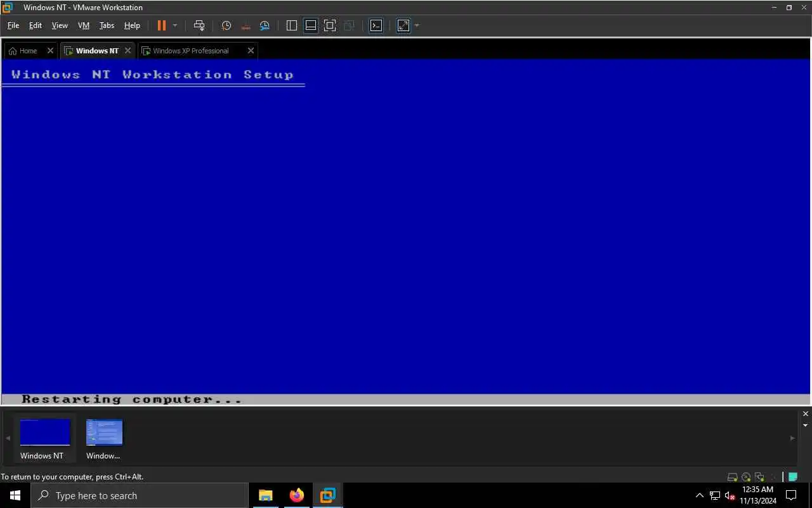Show hidden system tray icons
Screen dimensions: 812x508
click(x=700, y=495)
